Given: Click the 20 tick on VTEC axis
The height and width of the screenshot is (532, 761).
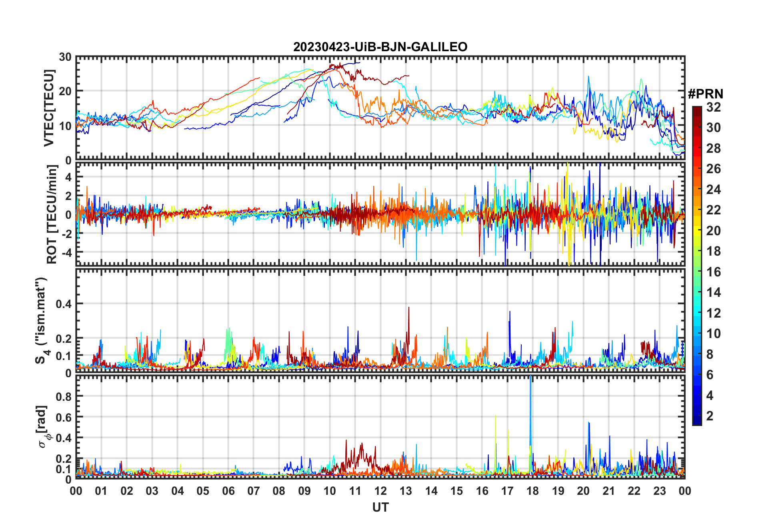Looking at the screenshot, I should point(65,92).
